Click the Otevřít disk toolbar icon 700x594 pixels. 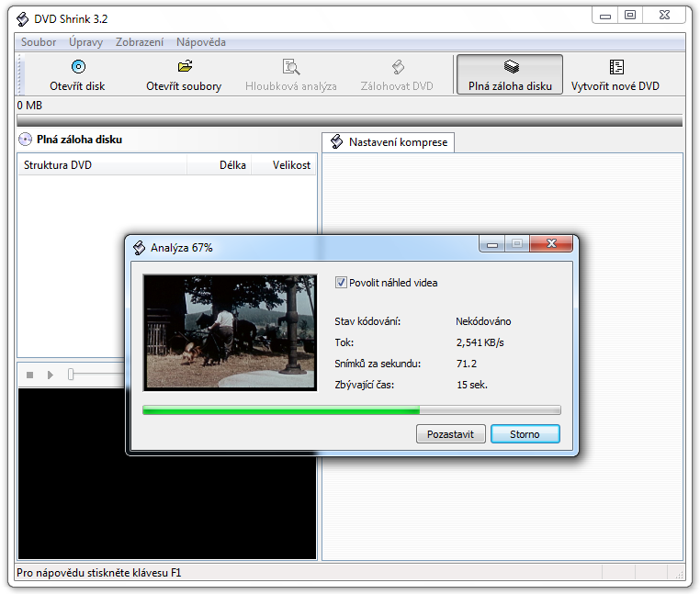pos(79,67)
